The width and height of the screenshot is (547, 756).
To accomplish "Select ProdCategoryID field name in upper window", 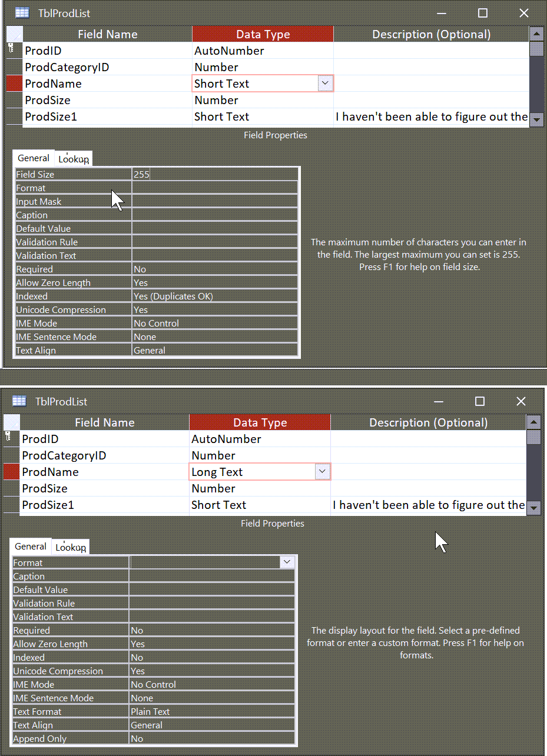I will [x=107, y=66].
